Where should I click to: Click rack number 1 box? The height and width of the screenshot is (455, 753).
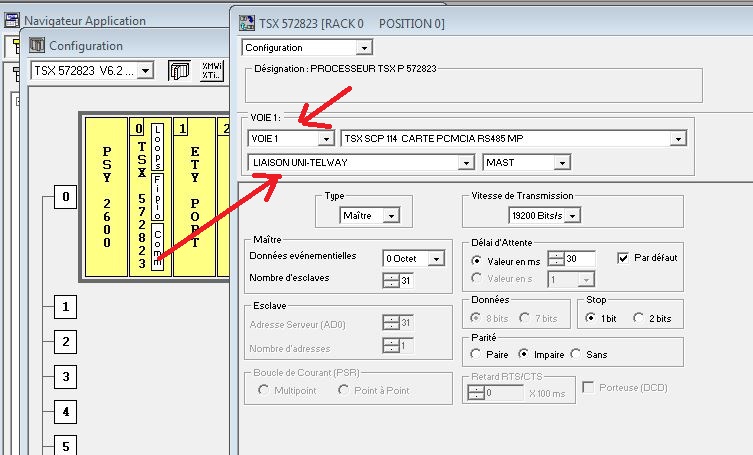[x=65, y=307]
